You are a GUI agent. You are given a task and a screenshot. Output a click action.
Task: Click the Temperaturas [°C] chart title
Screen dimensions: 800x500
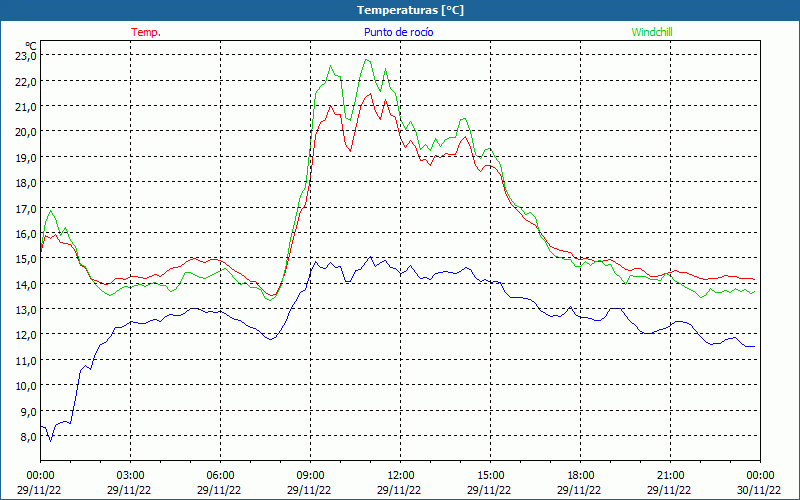point(410,10)
